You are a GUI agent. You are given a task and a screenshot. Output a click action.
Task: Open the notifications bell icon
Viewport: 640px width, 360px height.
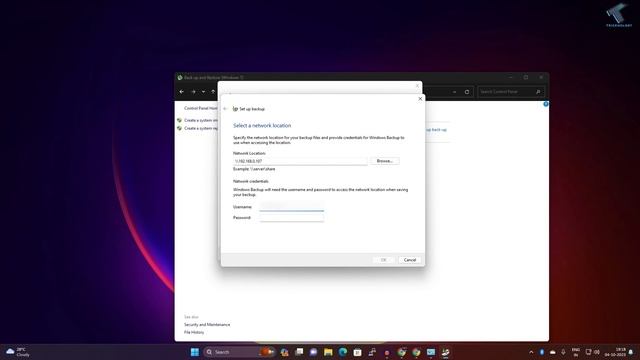[x=631, y=352]
